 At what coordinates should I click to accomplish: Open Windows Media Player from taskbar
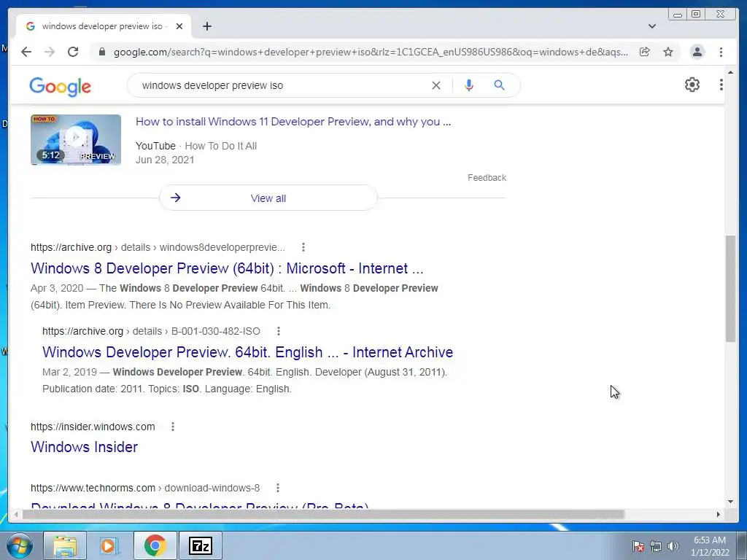109,545
